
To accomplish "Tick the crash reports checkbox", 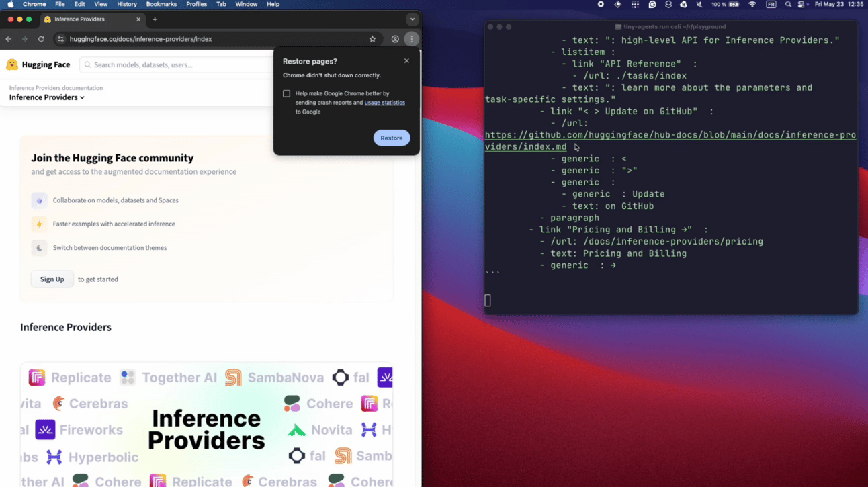I will [287, 94].
